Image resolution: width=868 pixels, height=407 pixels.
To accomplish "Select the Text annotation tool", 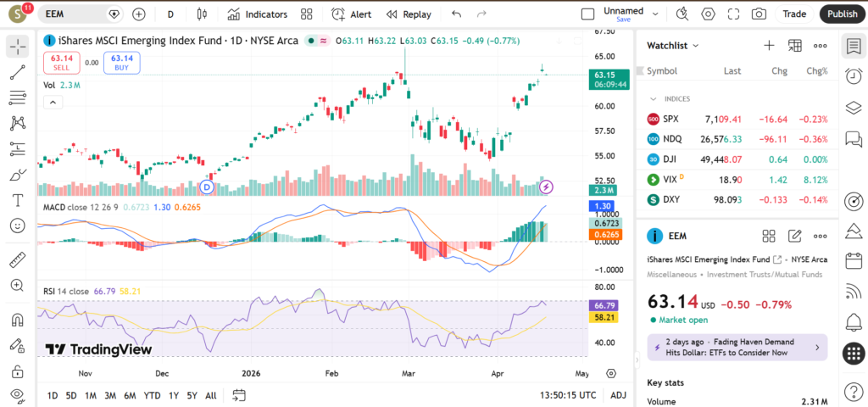I will (x=18, y=200).
